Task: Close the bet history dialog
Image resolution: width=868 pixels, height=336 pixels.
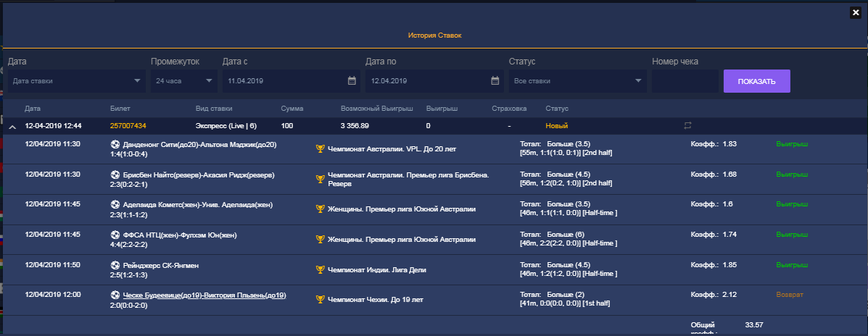Action: coord(855,13)
